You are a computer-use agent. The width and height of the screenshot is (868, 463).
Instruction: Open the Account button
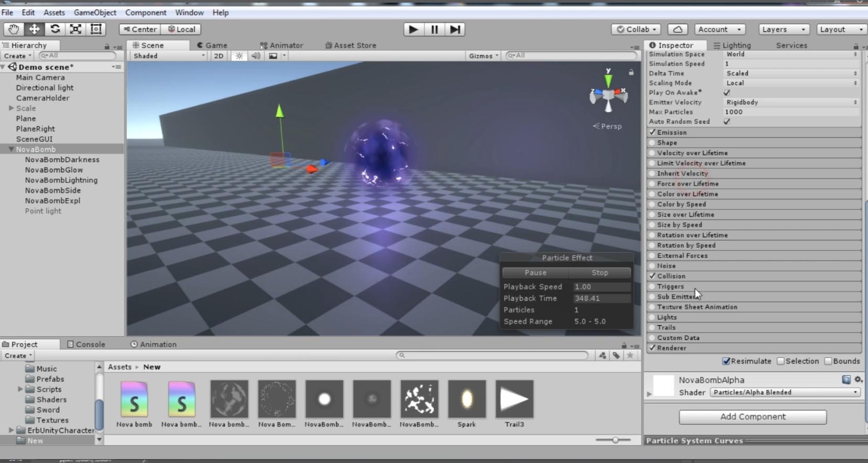(x=720, y=29)
